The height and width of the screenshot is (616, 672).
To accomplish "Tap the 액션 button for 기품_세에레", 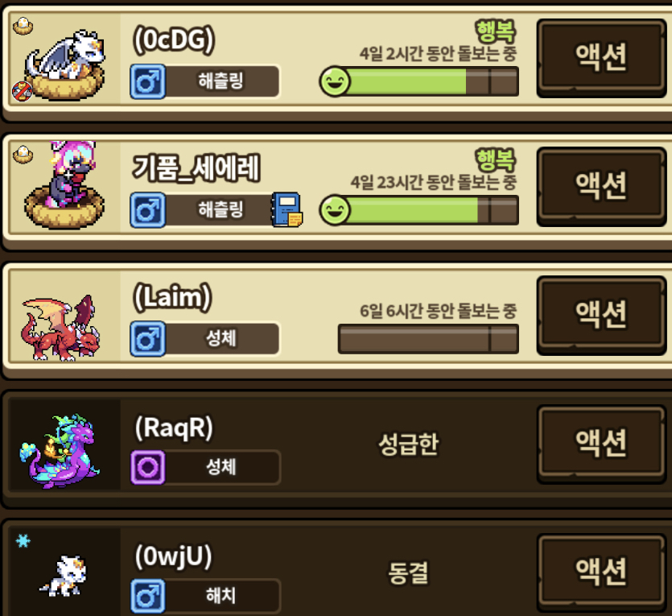I will pyautogui.click(x=601, y=186).
